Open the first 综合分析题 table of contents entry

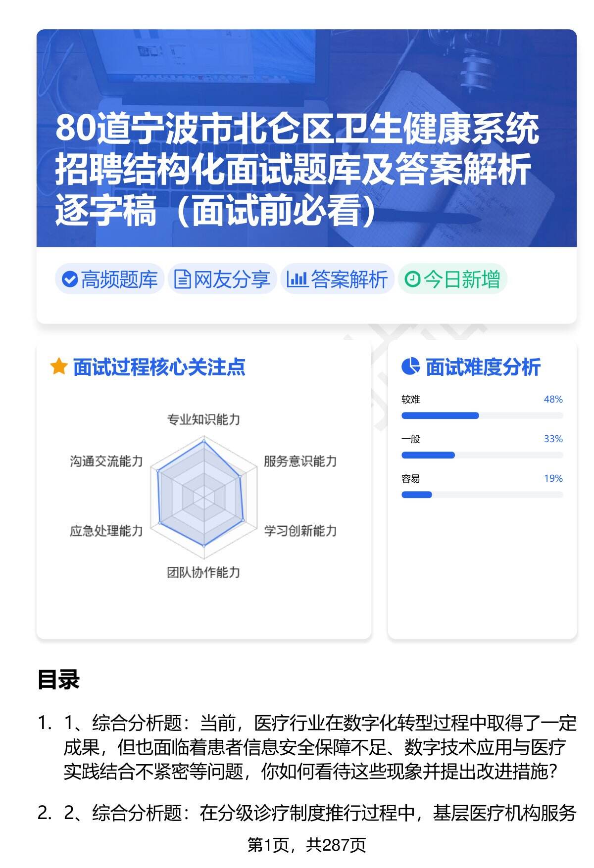tap(319, 747)
